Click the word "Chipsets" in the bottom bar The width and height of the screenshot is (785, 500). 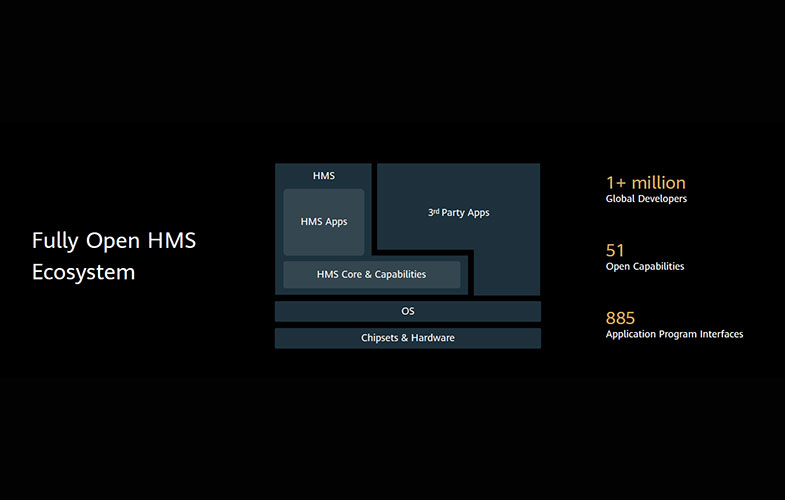pyautogui.click(x=380, y=338)
